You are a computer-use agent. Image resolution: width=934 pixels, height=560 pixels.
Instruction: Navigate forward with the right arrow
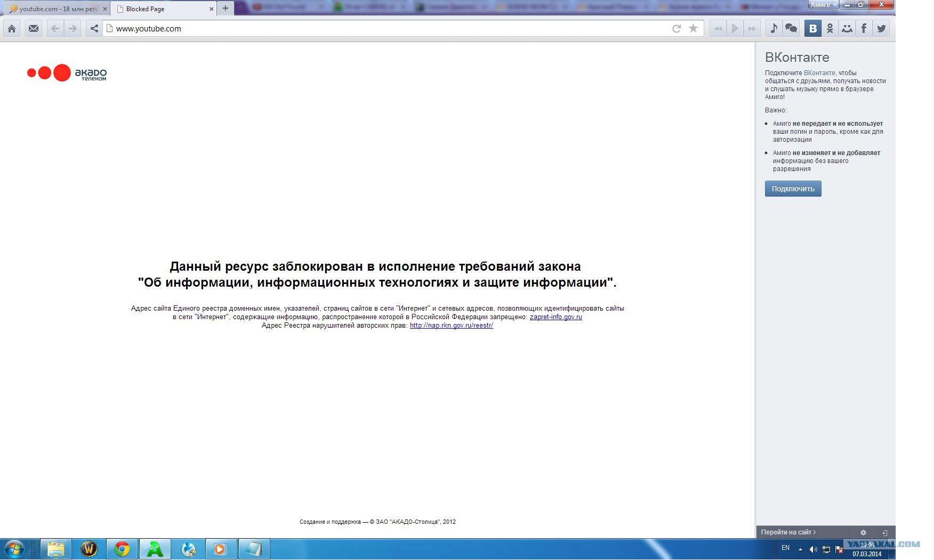[x=73, y=29]
